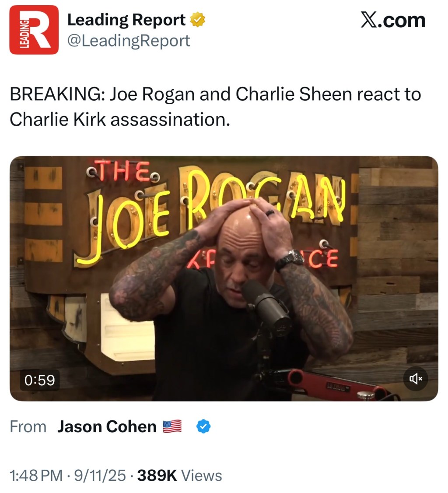
Task: Click the X.com logo text
Action: 393,20
